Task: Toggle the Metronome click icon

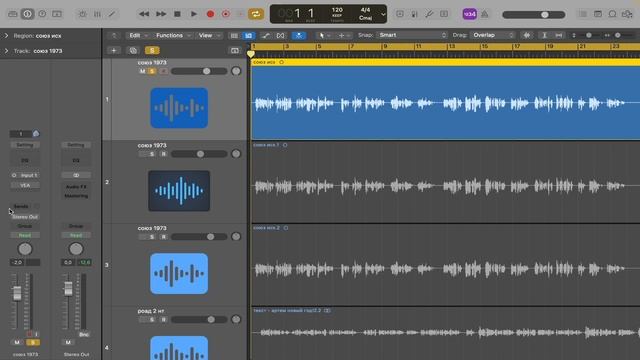Action: pos(484,14)
